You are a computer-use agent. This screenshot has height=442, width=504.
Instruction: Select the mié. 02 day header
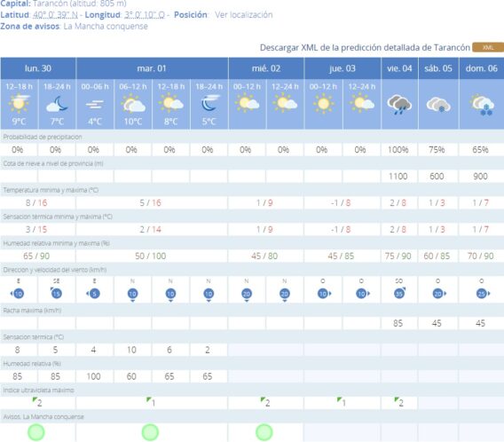pyautogui.click(x=266, y=68)
